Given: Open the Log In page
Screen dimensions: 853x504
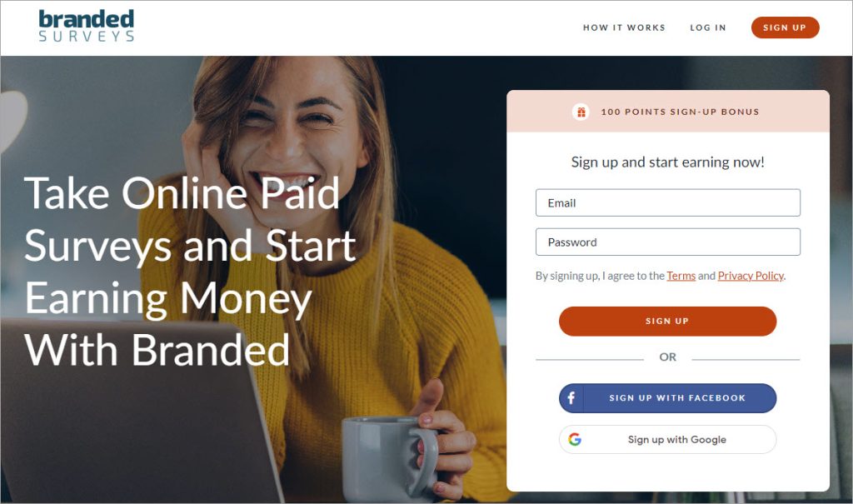Looking at the screenshot, I should click(x=708, y=27).
